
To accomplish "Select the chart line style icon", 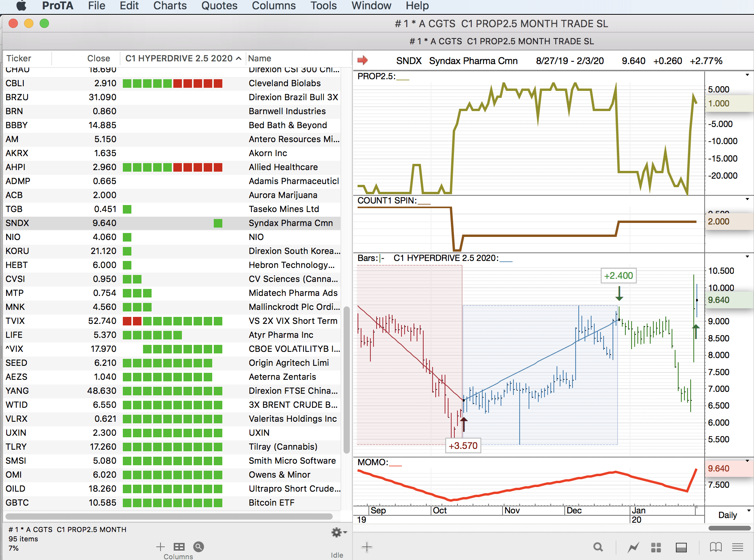I will (x=633, y=547).
